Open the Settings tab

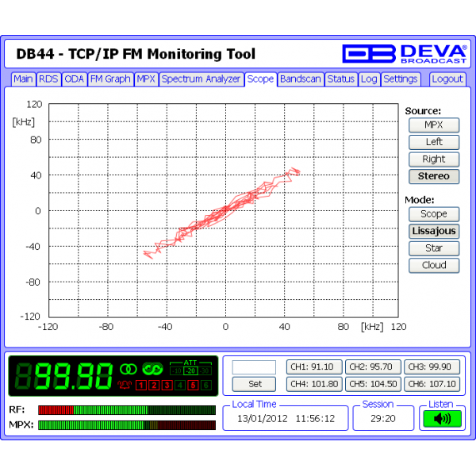pyautogui.click(x=401, y=79)
